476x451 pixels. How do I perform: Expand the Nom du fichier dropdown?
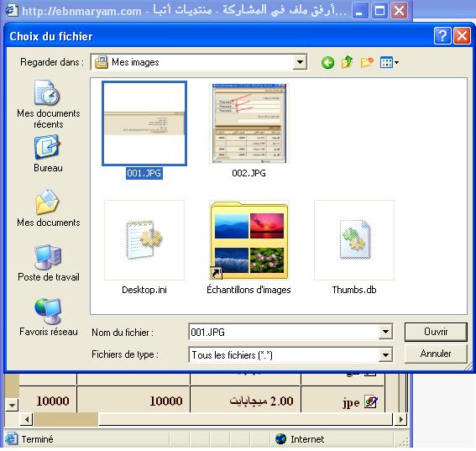[x=385, y=332]
